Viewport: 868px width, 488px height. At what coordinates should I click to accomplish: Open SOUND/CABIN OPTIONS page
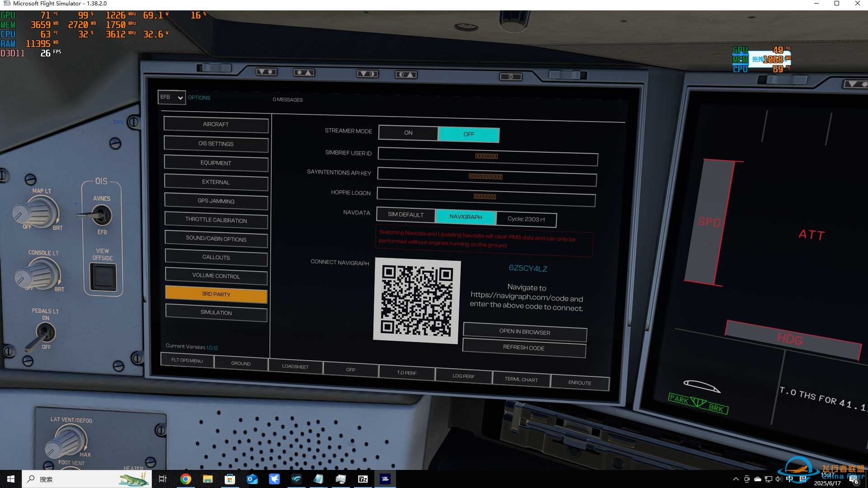tap(216, 239)
